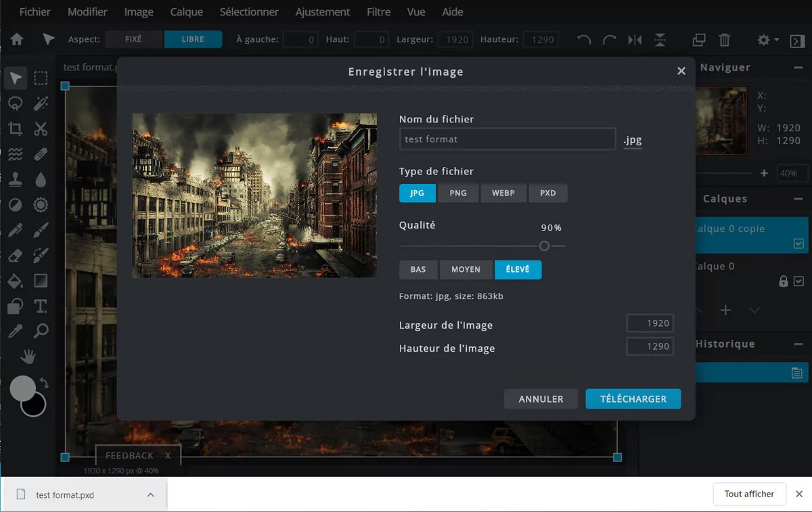Choose PNG file type
Viewport: 812px width, 512px height.
coord(458,193)
